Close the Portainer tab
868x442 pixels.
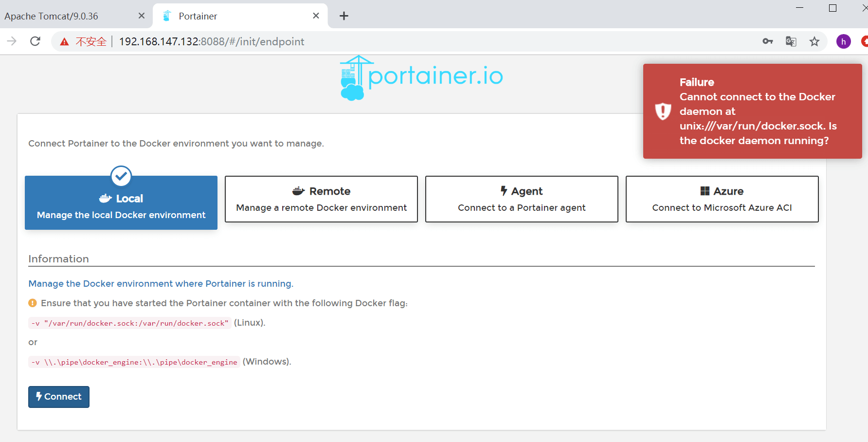click(x=316, y=16)
